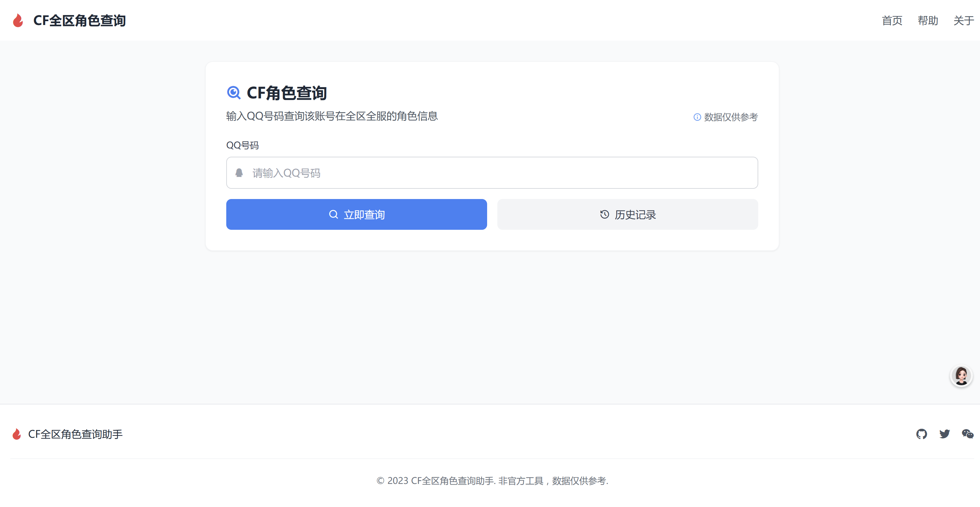
Task: Click the QQ penguin icon in the input
Action: 239,173
